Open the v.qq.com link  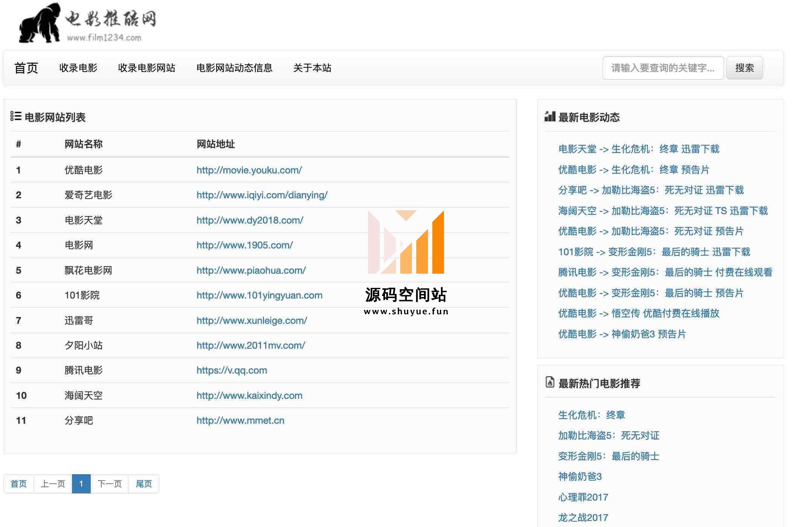point(232,370)
